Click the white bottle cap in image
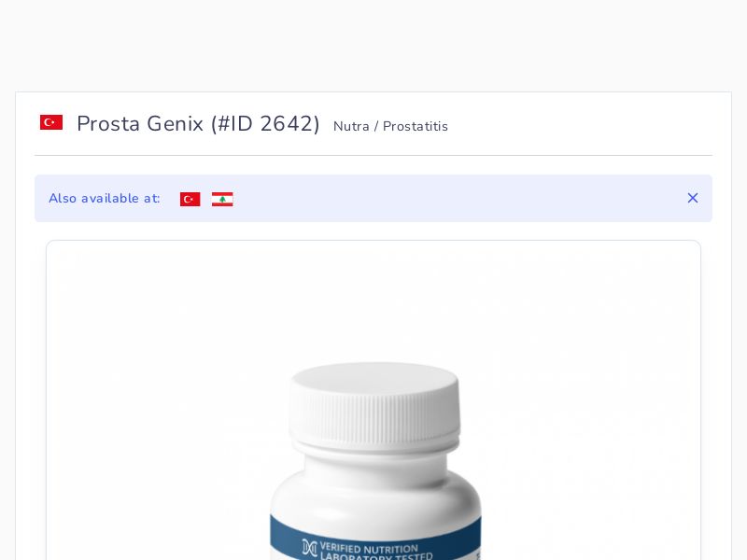The height and width of the screenshot is (560, 747). coord(374,405)
